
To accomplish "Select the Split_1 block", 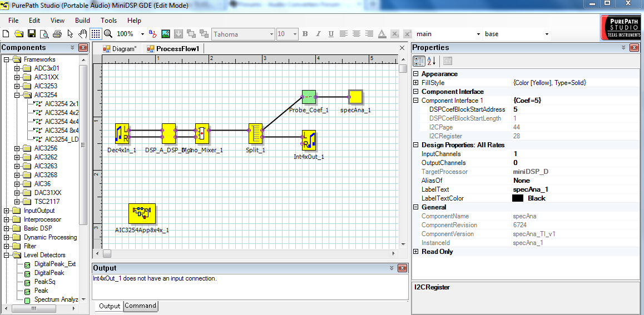I will coord(255,134).
